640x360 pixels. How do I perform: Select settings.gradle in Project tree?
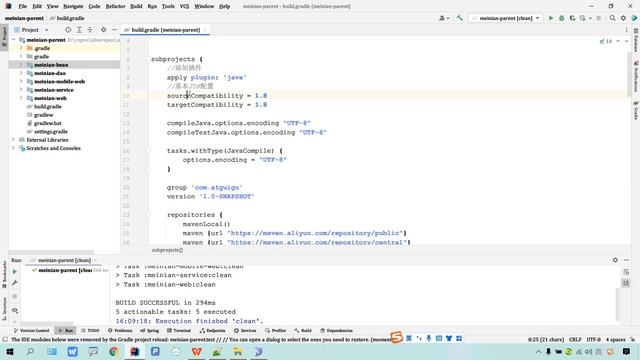click(51, 131)
